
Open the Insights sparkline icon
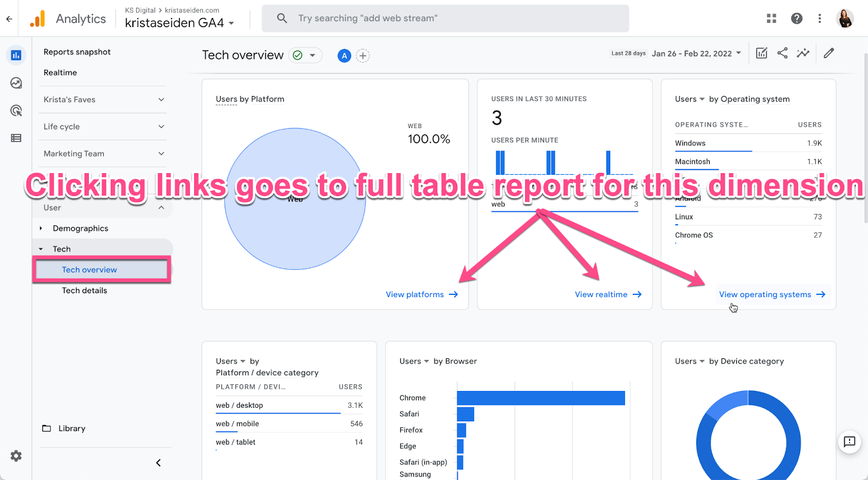coord(803,53)
